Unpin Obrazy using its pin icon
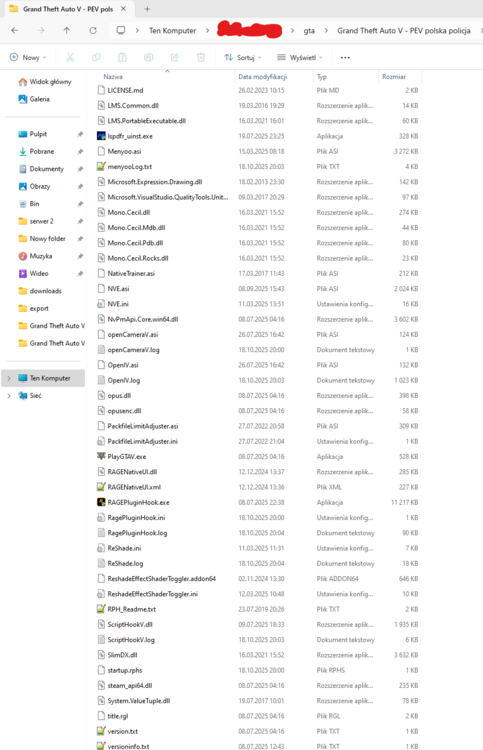This screenshot has width=483, height=750. 80,187
